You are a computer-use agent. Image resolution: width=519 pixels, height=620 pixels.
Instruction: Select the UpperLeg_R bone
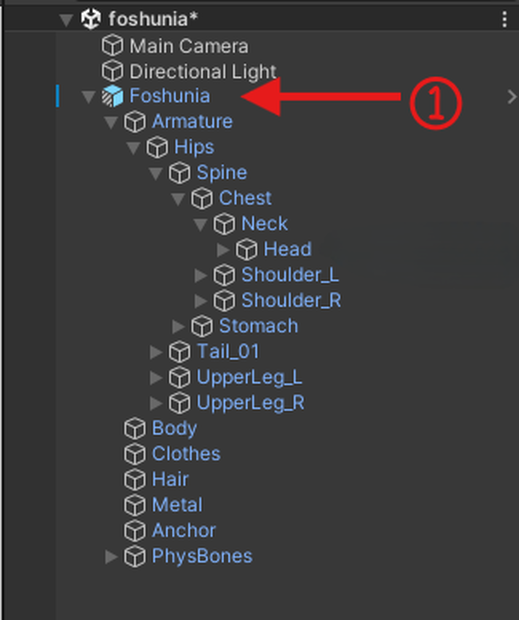(251, 403)
